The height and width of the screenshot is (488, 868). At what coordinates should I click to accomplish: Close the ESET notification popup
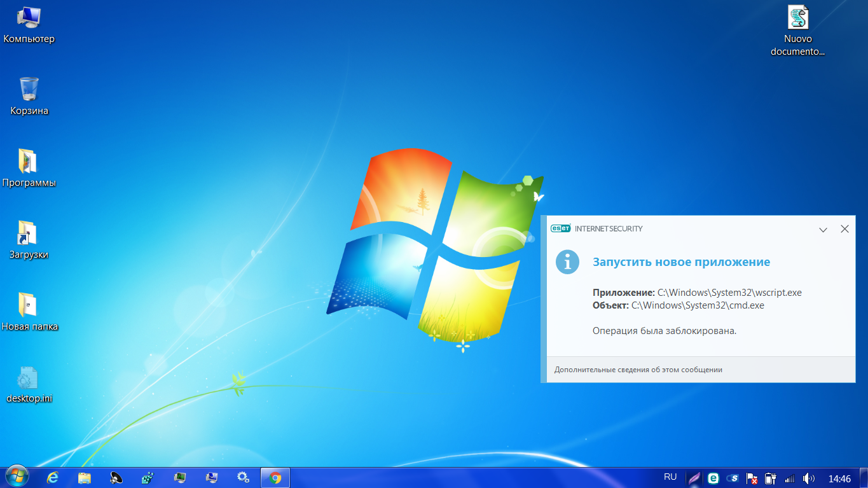844,229
